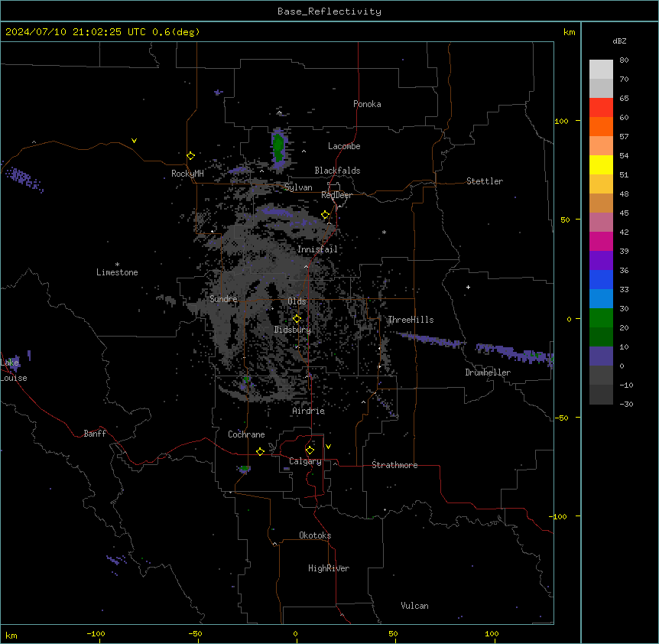Select the 54 dBZ yellow legend swatch

601,164
